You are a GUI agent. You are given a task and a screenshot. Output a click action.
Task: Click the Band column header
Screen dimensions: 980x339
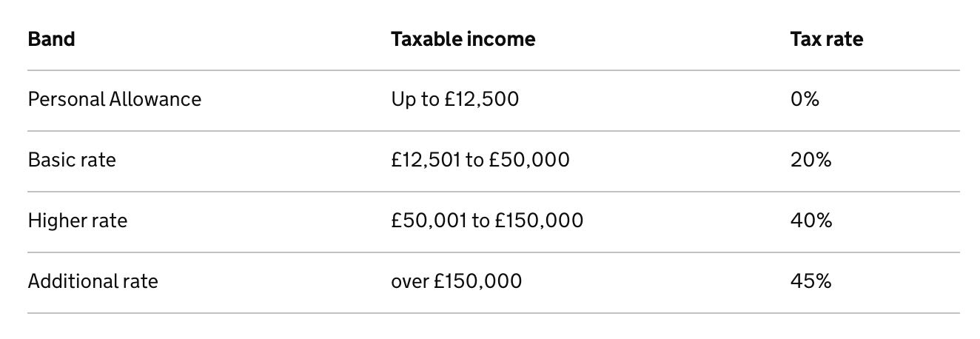pyautogui.click(x=51, y=39)
